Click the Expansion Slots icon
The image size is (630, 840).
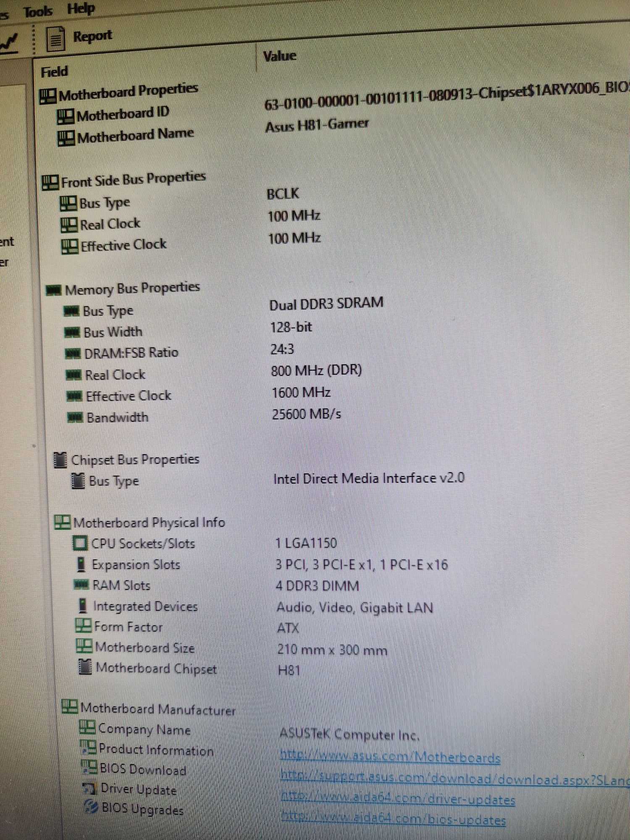click(x=81, y=564)
